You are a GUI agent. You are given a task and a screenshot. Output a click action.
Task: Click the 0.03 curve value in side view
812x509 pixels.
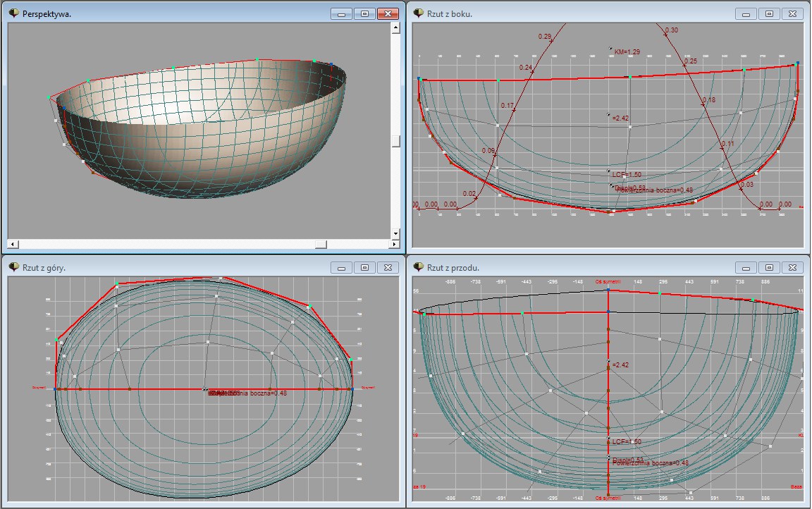pos(746,185)
